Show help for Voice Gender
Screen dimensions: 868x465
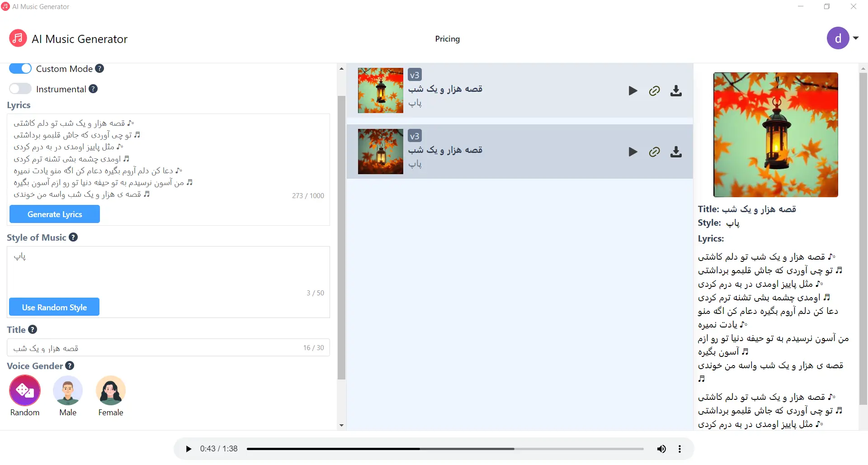70,365
